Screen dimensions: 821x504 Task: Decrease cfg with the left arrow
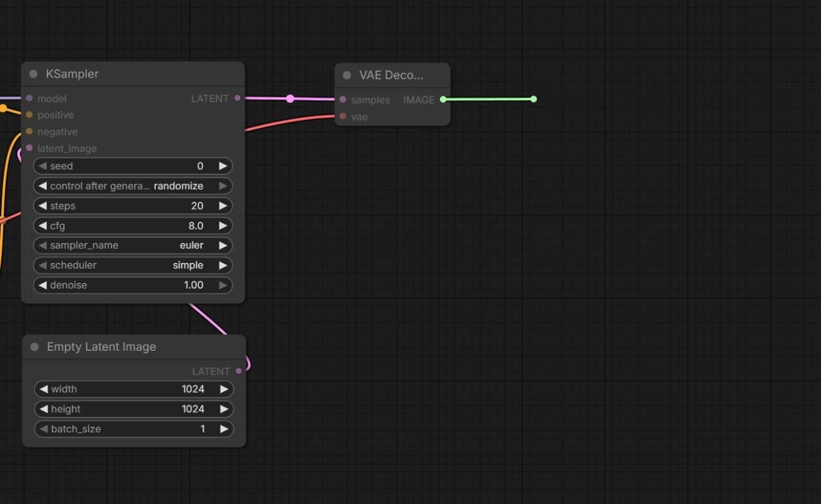pyautogui.click(x=42, y=226)
